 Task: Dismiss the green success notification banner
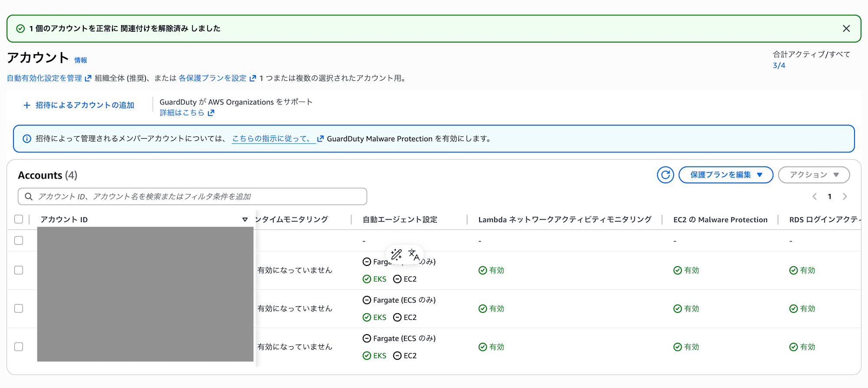[846, 29]
